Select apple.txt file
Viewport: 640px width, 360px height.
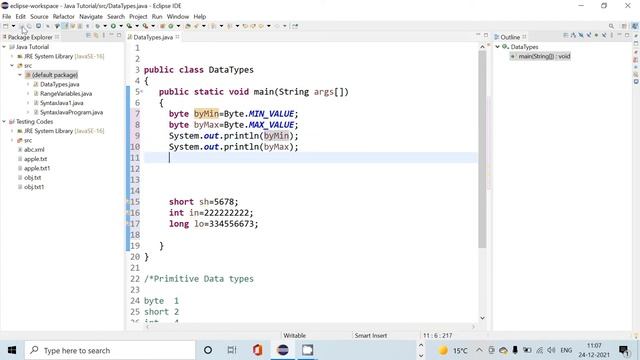click(35, 159)
